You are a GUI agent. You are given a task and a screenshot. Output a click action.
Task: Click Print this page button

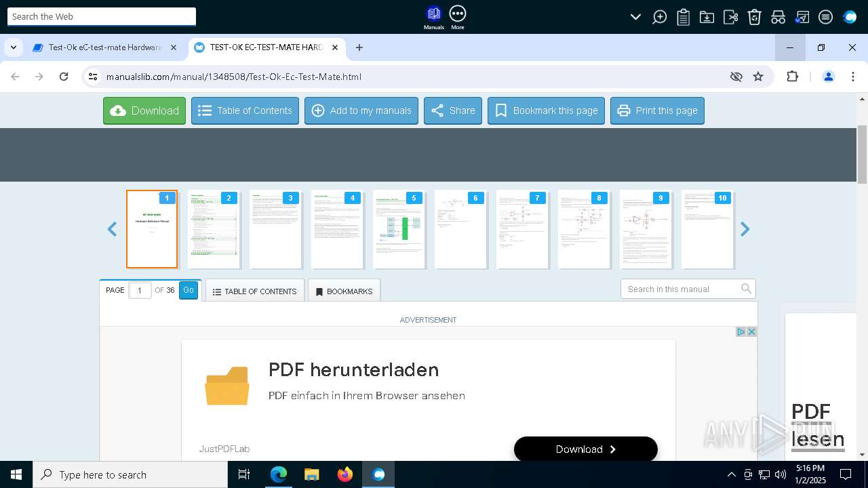pyautogui.click(x=657, y=110)
